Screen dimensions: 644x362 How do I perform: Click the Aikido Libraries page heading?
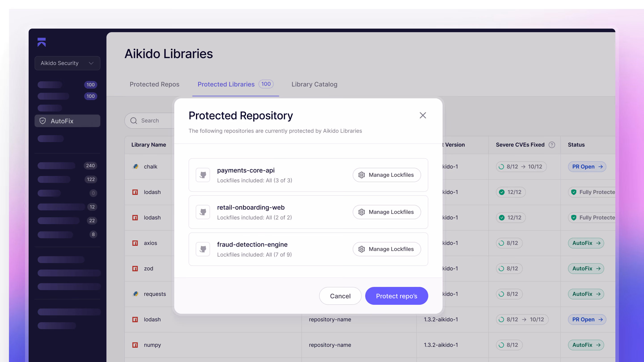tap(169, 54)
